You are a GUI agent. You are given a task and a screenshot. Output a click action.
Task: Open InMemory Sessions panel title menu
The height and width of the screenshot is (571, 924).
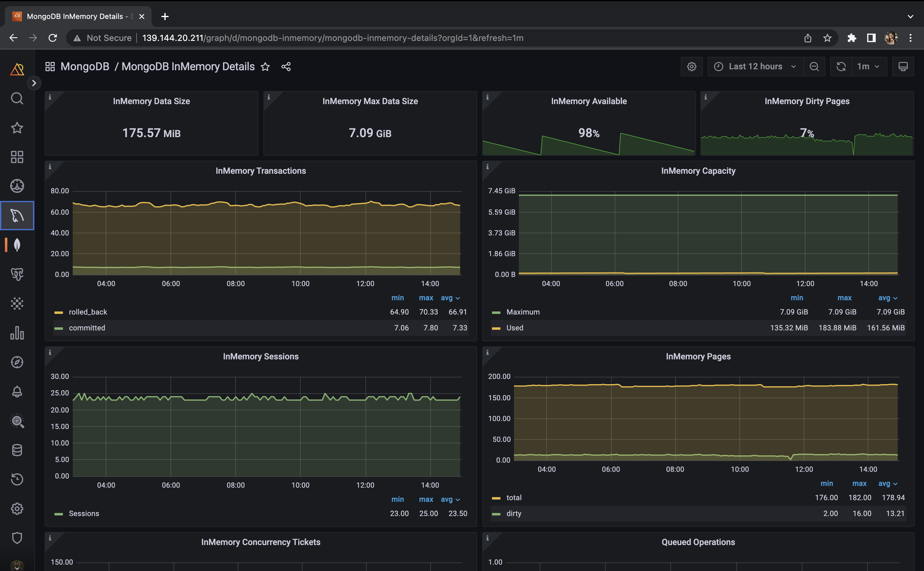[x=261, y=357]
